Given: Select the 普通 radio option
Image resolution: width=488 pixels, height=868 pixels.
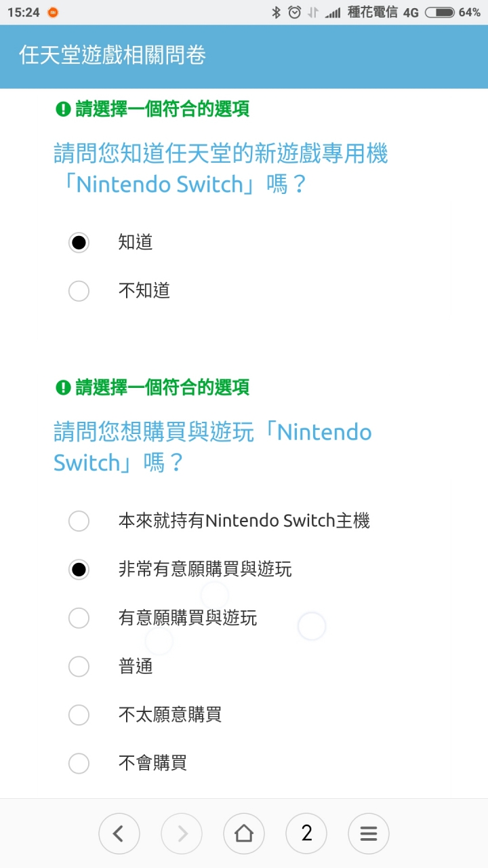Looking at the screenshot, I should 79,667.
